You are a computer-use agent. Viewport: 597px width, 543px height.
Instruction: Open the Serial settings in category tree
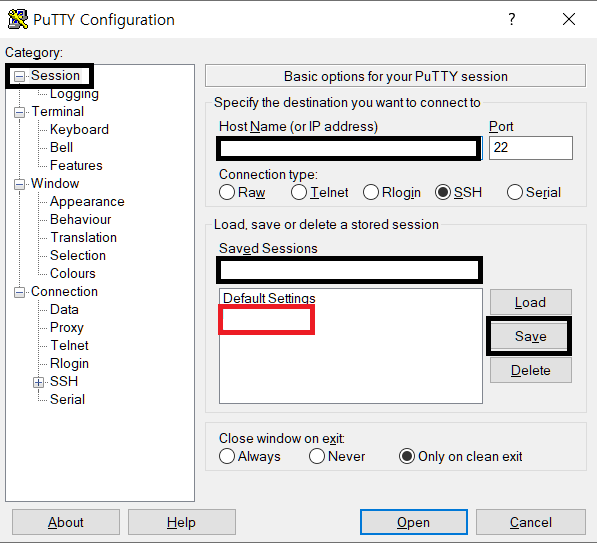[67, 399]
